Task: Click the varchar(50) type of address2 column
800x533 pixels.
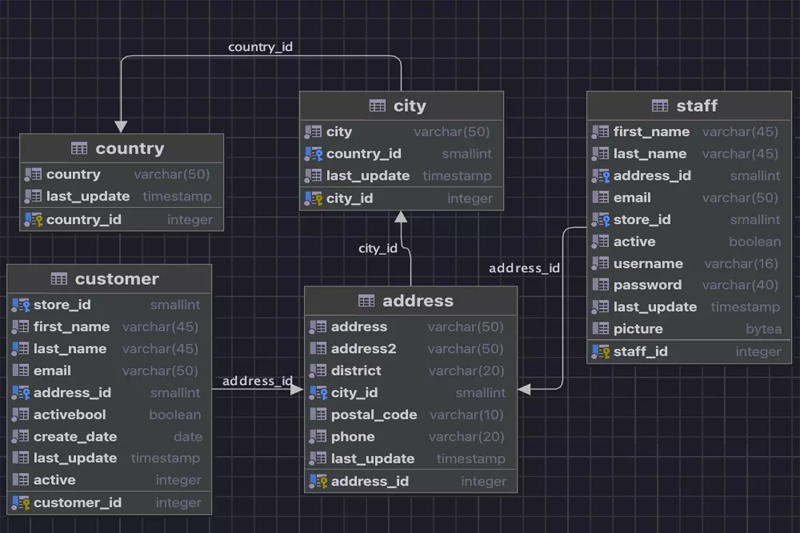Action: point(465,349)
